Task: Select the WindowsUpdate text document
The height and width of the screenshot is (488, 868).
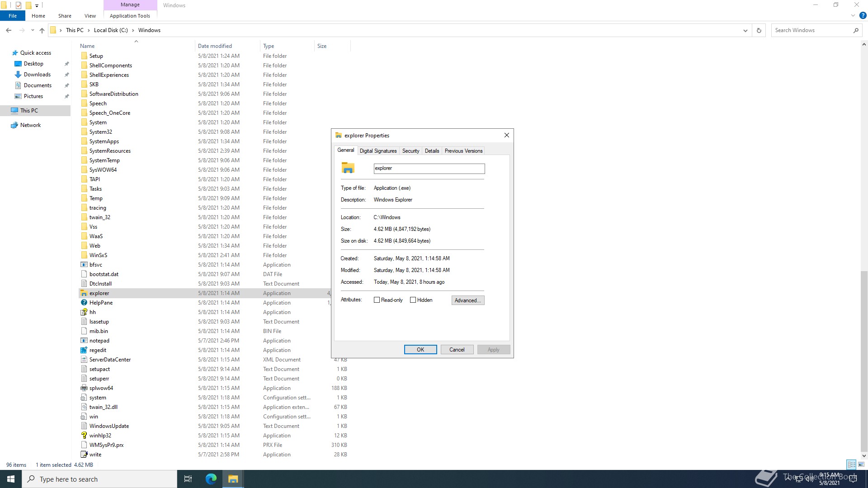Action: 214,426
